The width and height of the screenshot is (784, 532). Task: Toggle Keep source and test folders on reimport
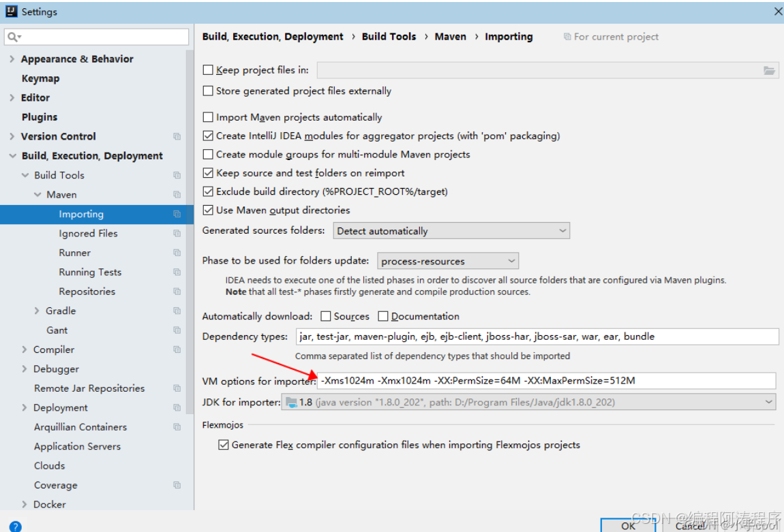[208, 173]
